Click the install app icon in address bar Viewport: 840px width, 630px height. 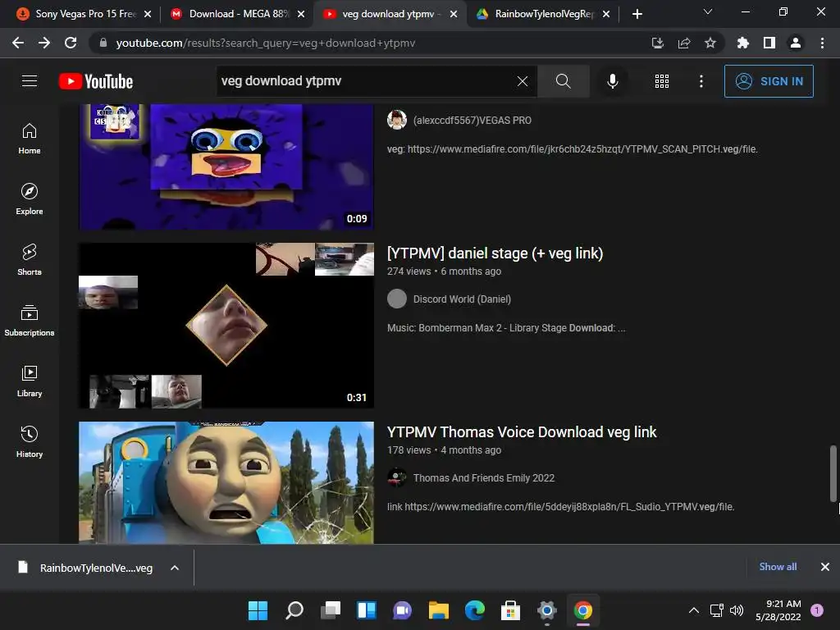coord(658,43)
